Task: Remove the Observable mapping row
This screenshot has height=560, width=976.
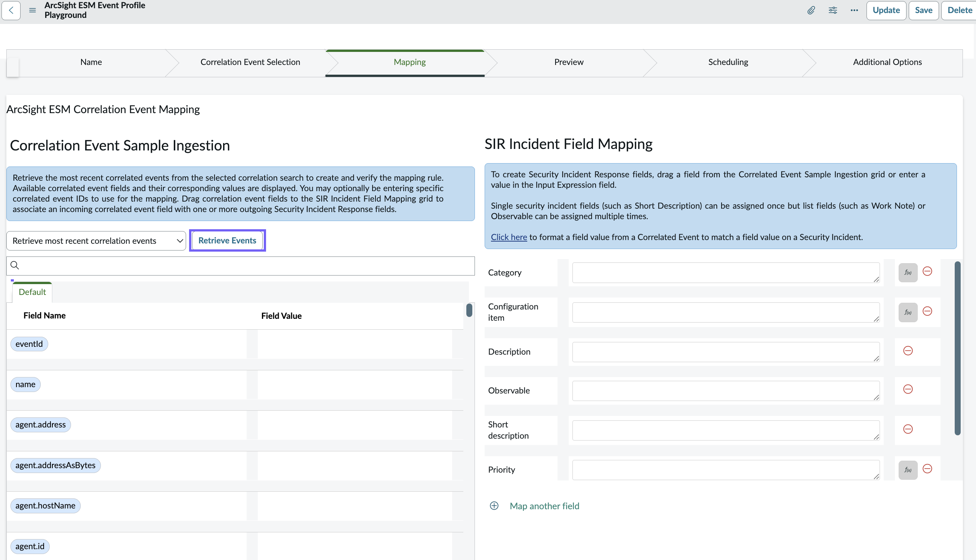Action: click(x=908, y=389)
